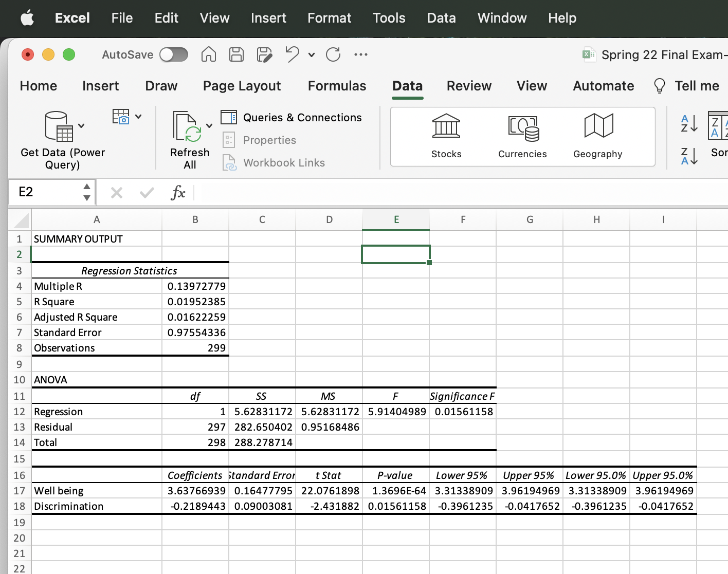Select the Stocks data type

(446, 135)
